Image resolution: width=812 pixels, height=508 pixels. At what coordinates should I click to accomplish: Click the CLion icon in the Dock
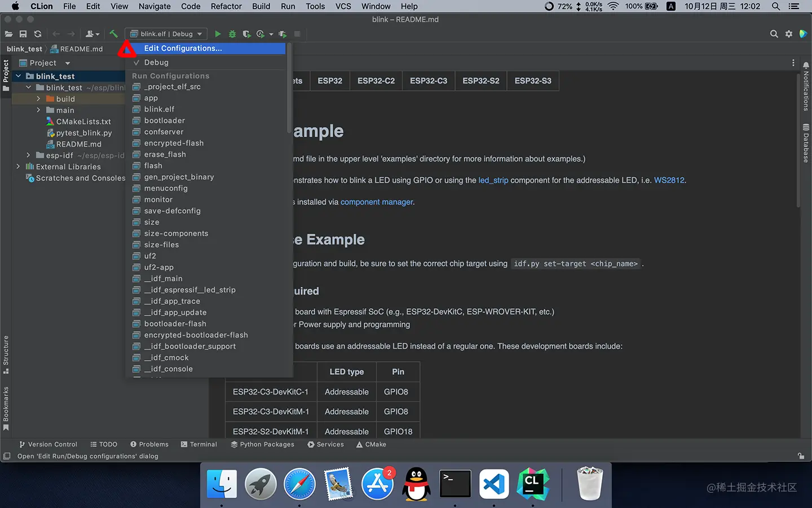tap(533, 484)
